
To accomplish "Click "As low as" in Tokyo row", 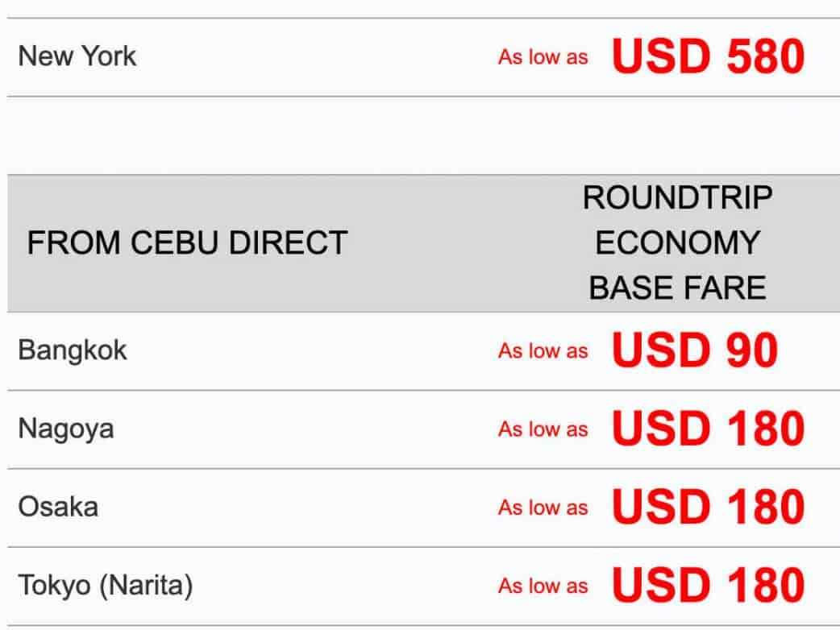I will (x=543, y=586).
